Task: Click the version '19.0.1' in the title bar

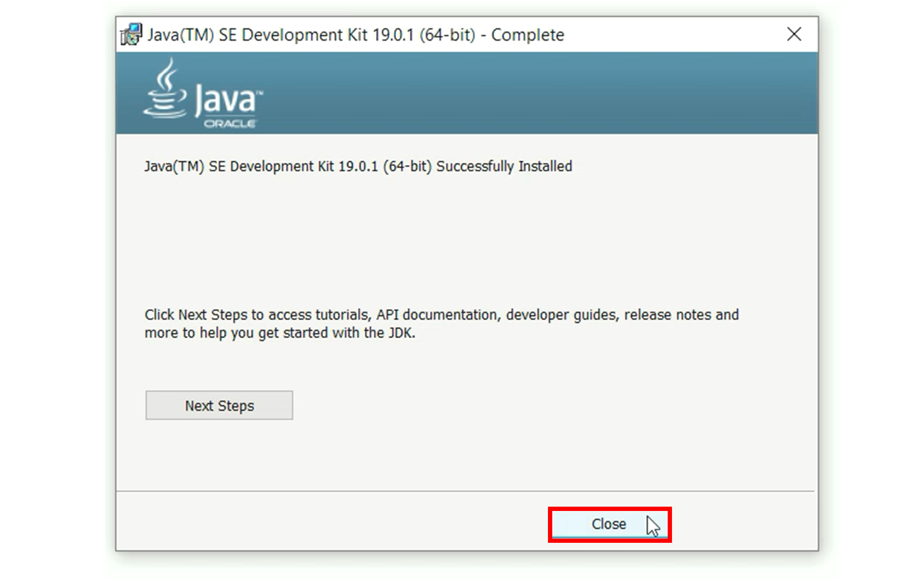Action: point(393,35)
